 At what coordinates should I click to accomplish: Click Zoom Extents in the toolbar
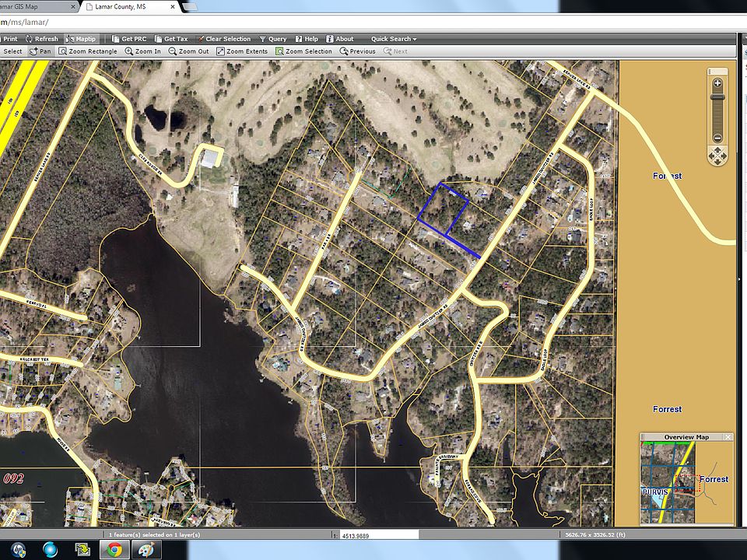coord(242,51)
